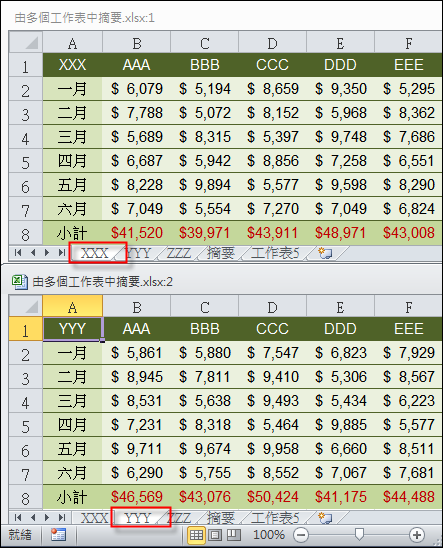
Task: Switch to Normal view in the status bar
Action: [196, 535]
